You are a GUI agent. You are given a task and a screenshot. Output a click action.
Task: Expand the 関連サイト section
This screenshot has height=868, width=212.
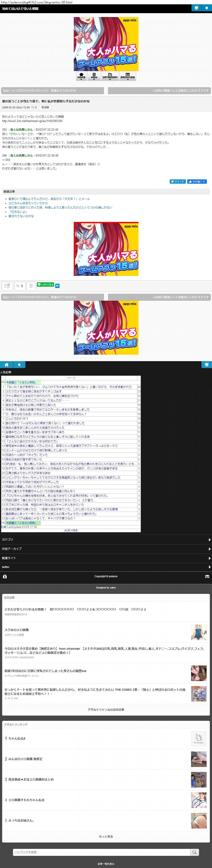tap(106, 558)
